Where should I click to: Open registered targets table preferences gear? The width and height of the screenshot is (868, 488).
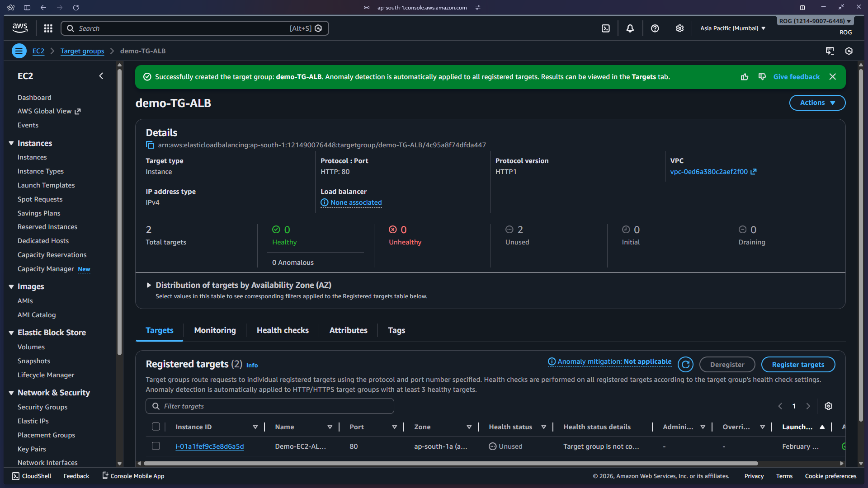point(828,406)
